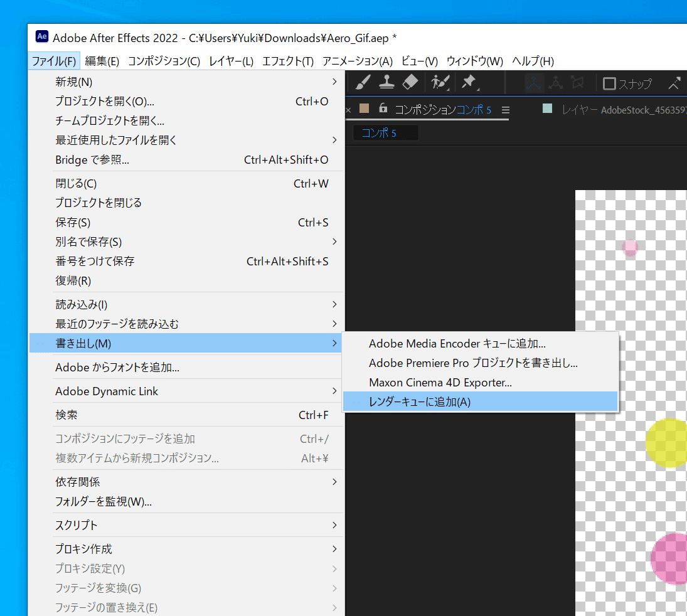Click the teal layer color thumbnail
The height and width of the screenshot is (616, 687).
pos(546,109)
